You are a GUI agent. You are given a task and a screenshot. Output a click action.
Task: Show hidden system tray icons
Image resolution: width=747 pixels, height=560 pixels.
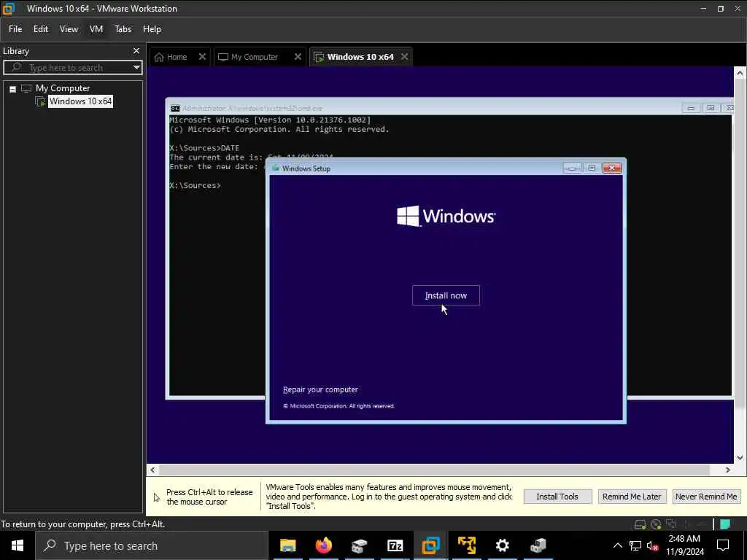(617, 545)
